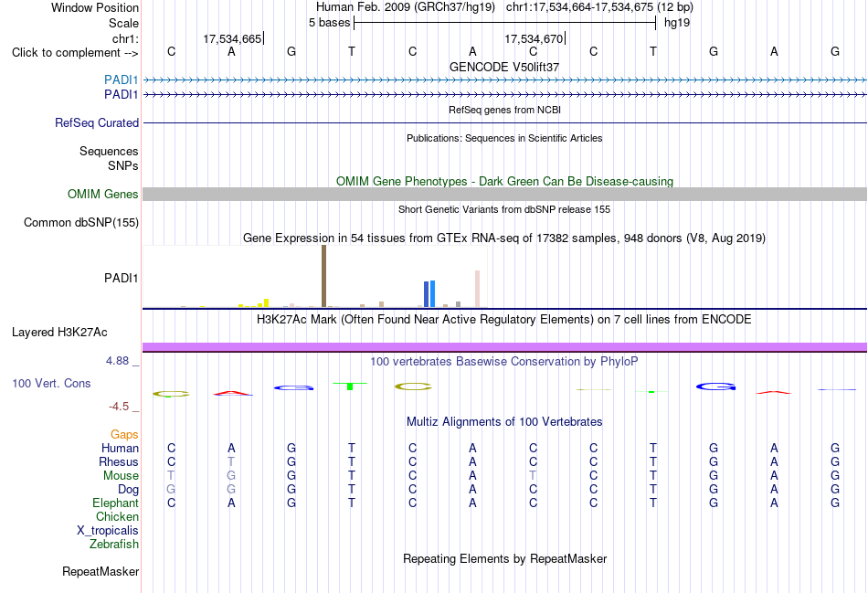868x593 pixels.
Task: Select the X_tropicalis species label
Action: pos(108,531)
